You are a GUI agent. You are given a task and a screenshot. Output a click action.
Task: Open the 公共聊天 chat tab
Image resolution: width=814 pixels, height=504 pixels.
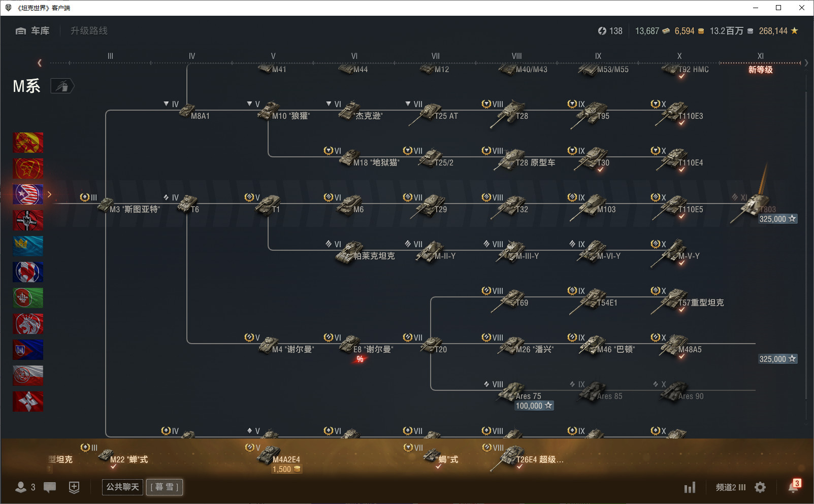pyautogui.click(x=122, y=487)
